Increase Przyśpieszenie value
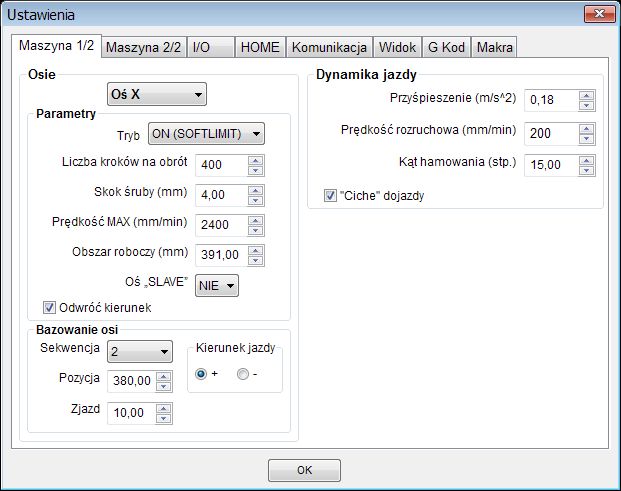This screenshot has height=491, width=621. 587,95
